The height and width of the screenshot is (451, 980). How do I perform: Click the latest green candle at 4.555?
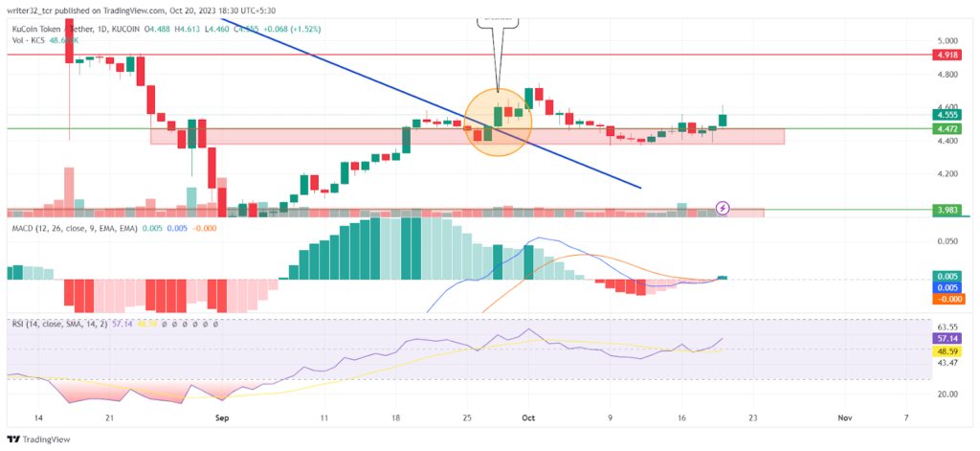pos(723,120)
